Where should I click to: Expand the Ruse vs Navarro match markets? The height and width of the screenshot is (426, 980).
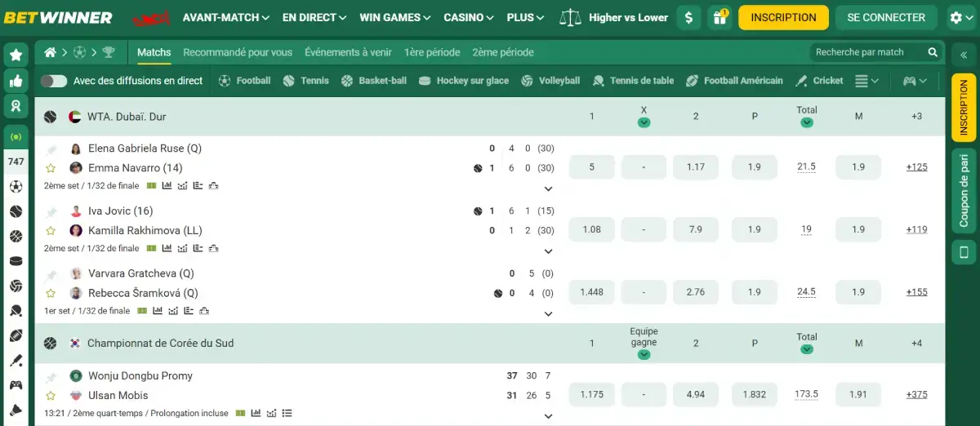548,189
